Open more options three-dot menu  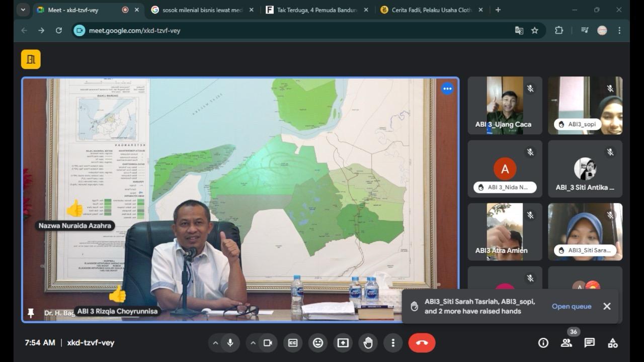[393, 343]
